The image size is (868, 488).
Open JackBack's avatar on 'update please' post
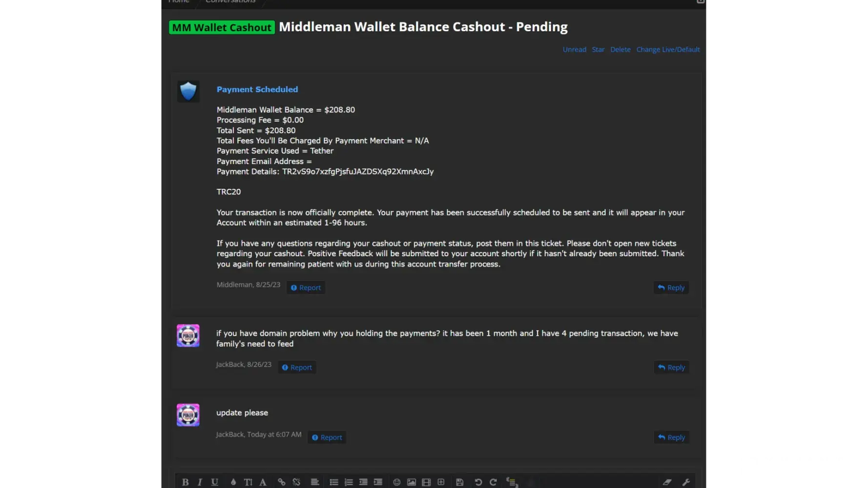click(188, 415)
